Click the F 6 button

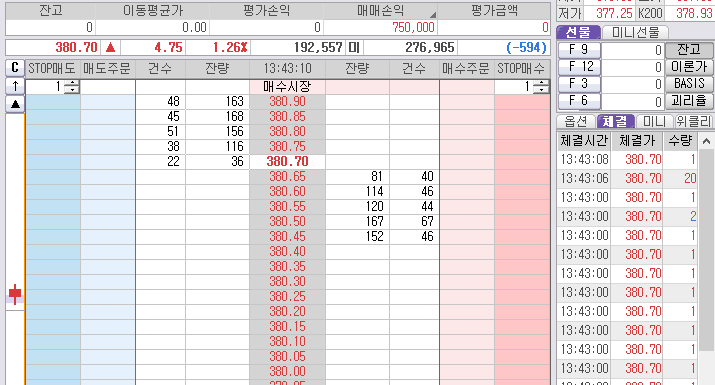579,101
